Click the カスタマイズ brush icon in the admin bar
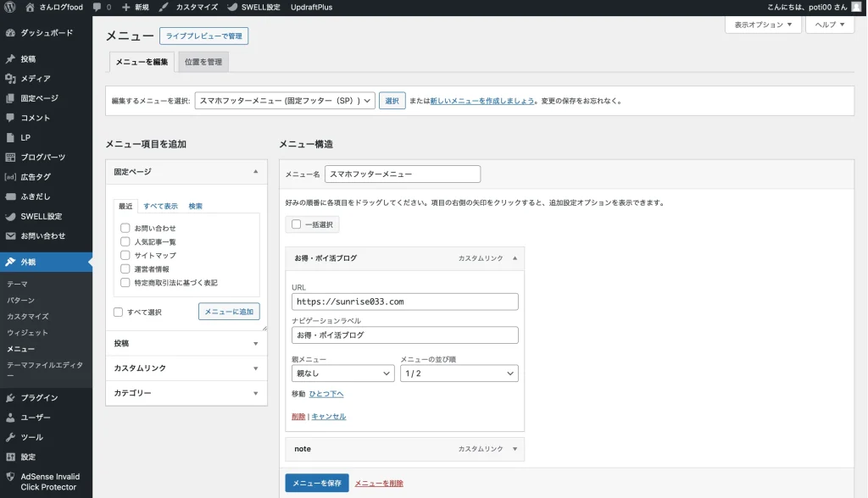The height and width of the screenshot is (498, 868). pos(164,7)
